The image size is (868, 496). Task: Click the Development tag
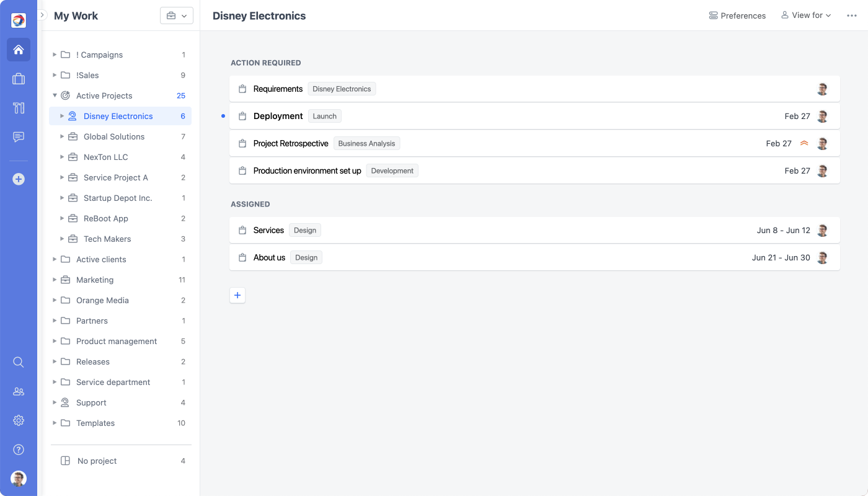[392, 170]
